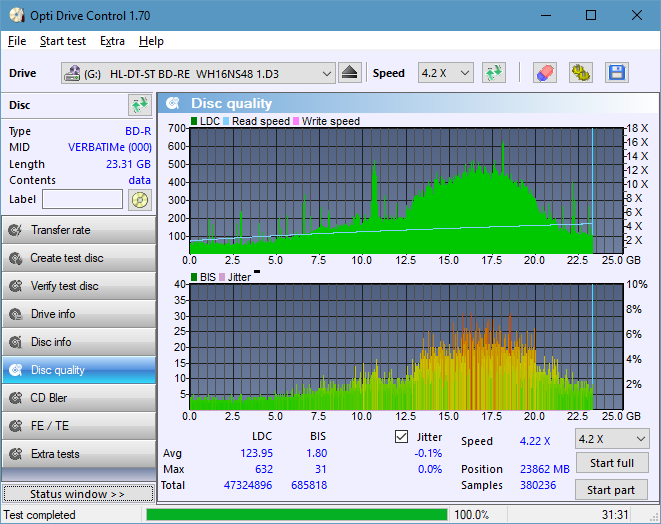View the Disc info page
This screenshot has width=661, height=524.
pyautogui.click(x=79, y=342)
